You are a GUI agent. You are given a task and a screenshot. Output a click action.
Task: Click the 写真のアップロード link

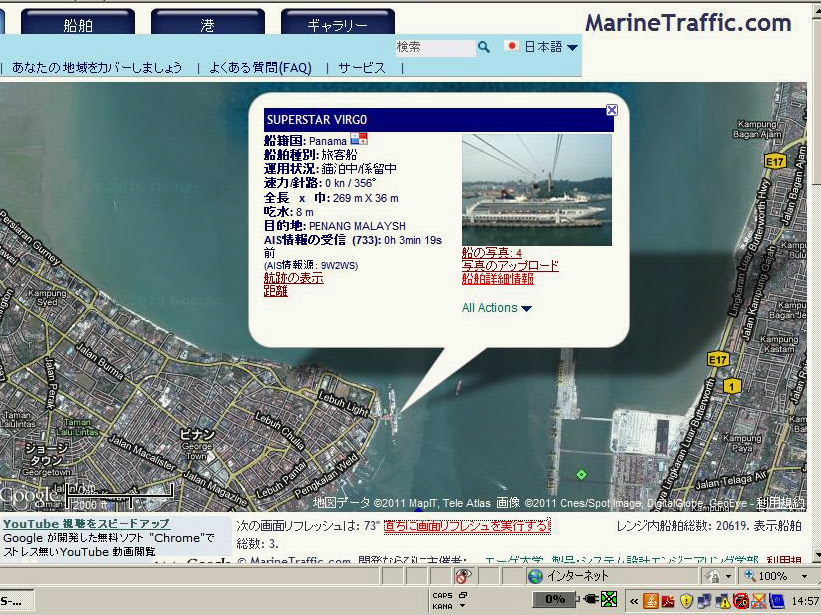pos(510,265)
